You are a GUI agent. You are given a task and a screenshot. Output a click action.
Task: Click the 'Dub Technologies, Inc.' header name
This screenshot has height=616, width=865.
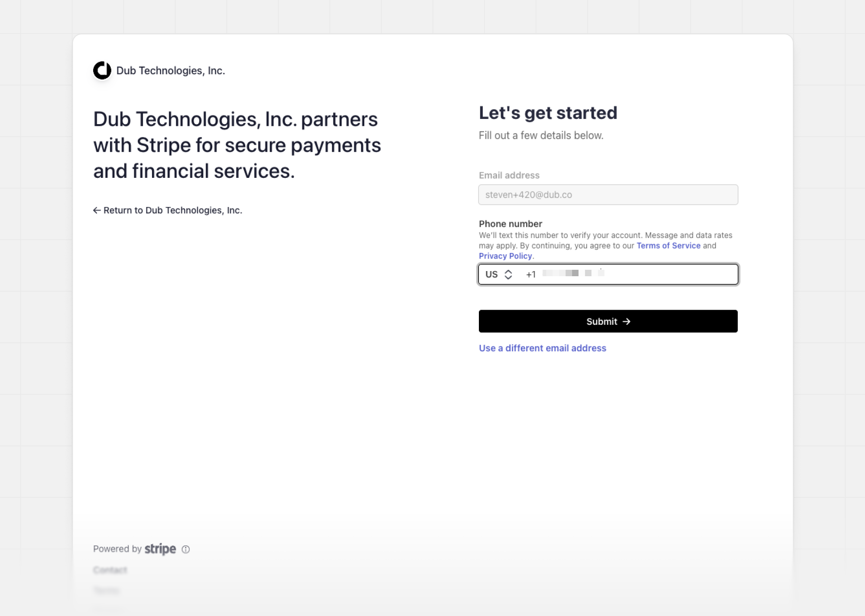171,71
